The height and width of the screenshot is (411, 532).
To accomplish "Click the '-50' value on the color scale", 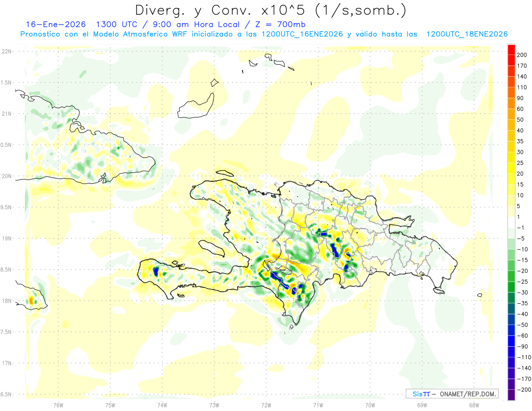I will [524, 325].
